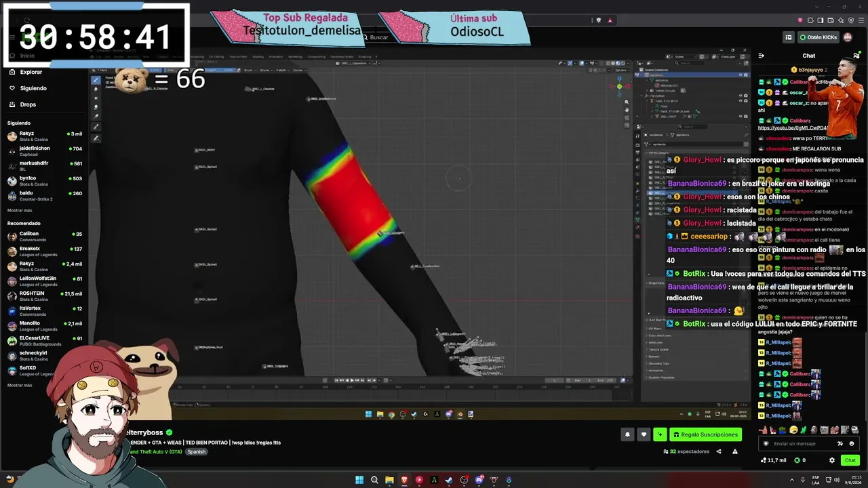Toggle visibility eye of HandsMan armature
This screenshot has width=868, height=488.
[x=741, y=96]
